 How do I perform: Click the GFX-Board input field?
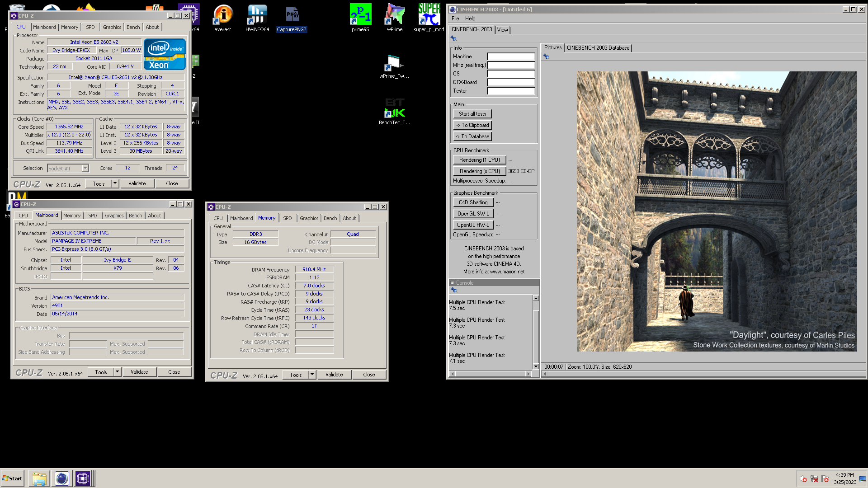(511, 83)
